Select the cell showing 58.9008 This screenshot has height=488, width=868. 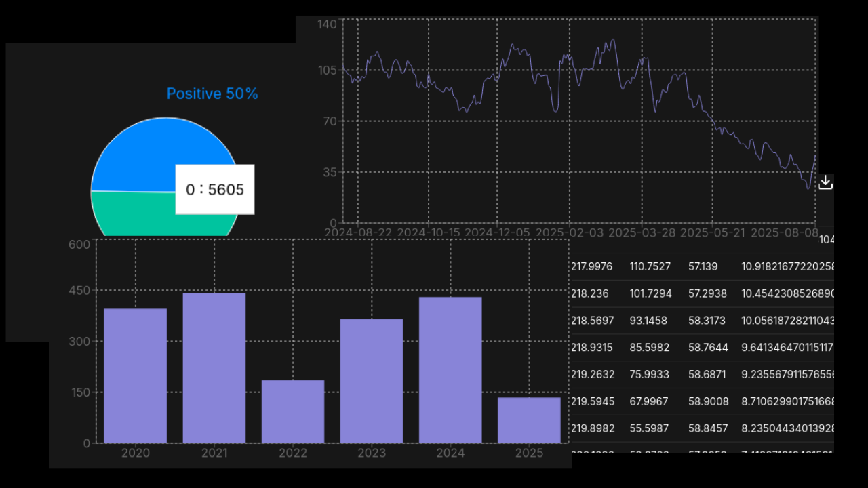[x=708, y=401]
